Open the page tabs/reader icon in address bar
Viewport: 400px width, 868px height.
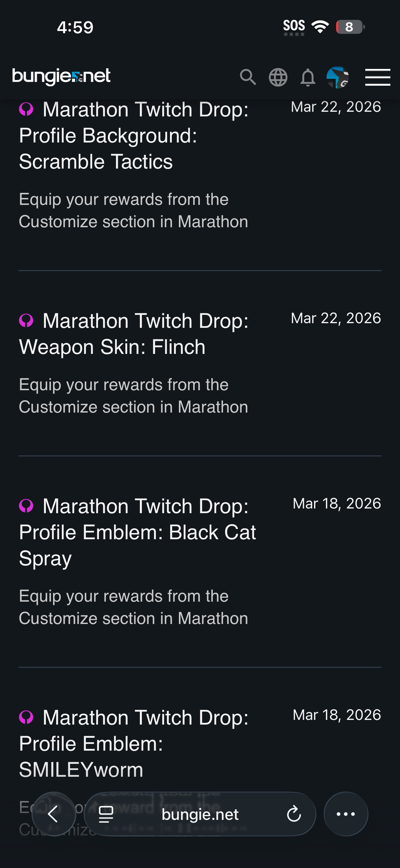click(106, 814)
